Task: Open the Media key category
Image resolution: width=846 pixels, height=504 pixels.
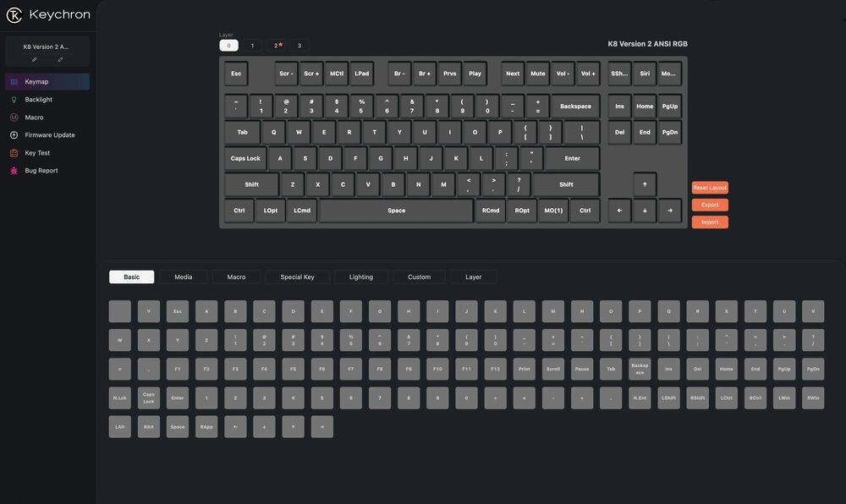Action: point(183,277)
